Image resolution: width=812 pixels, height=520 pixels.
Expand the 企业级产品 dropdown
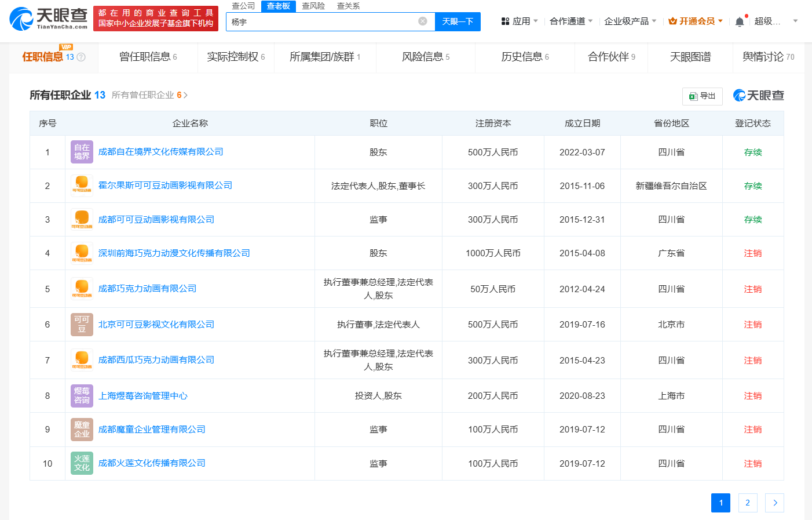coord(630,21)
